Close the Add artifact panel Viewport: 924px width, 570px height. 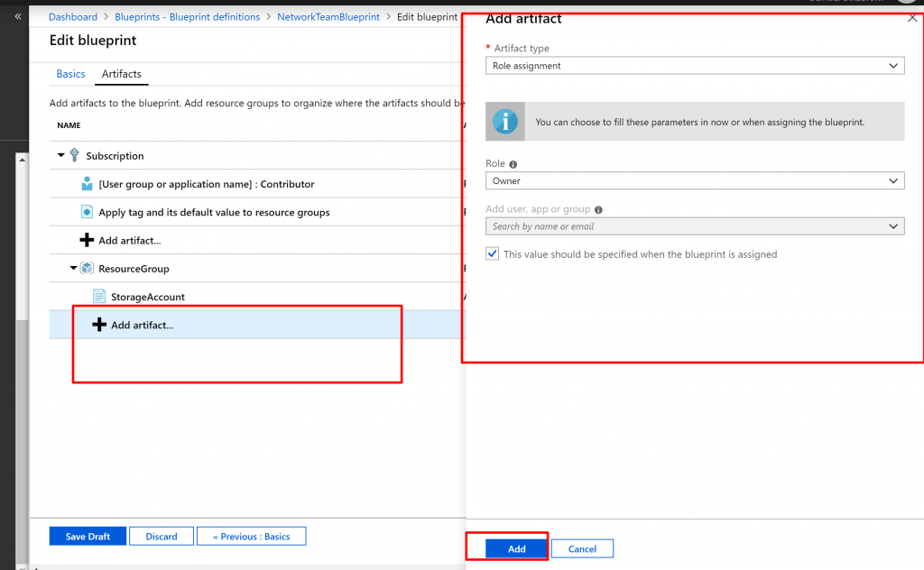[911, 18]
